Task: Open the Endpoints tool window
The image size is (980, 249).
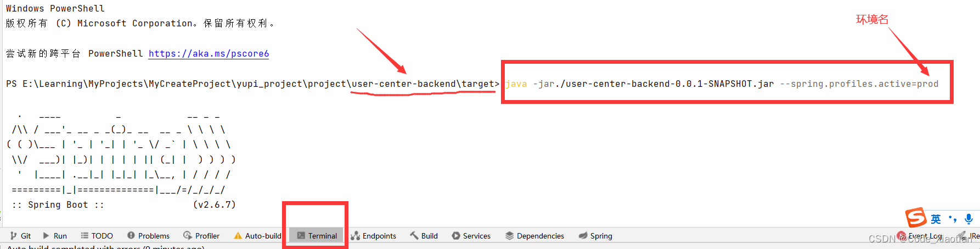Action: (374, 236)
